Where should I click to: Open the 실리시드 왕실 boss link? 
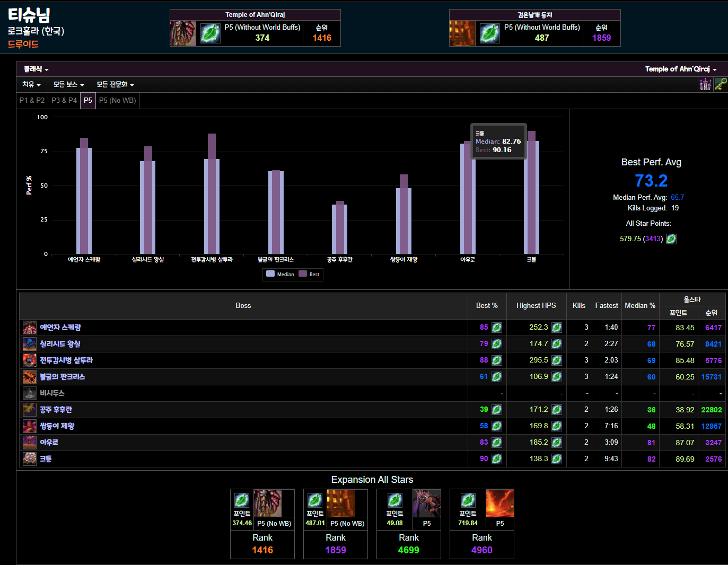tap(60, 344)
